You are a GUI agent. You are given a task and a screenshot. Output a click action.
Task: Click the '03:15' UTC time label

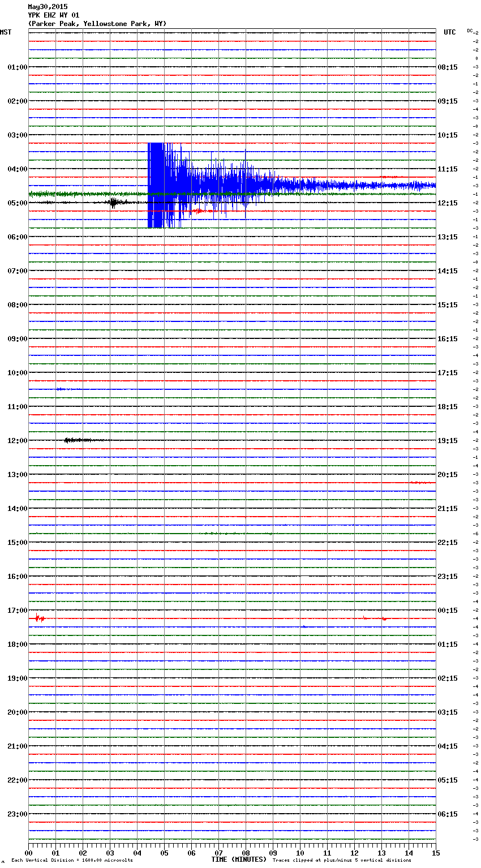[448, 712]
